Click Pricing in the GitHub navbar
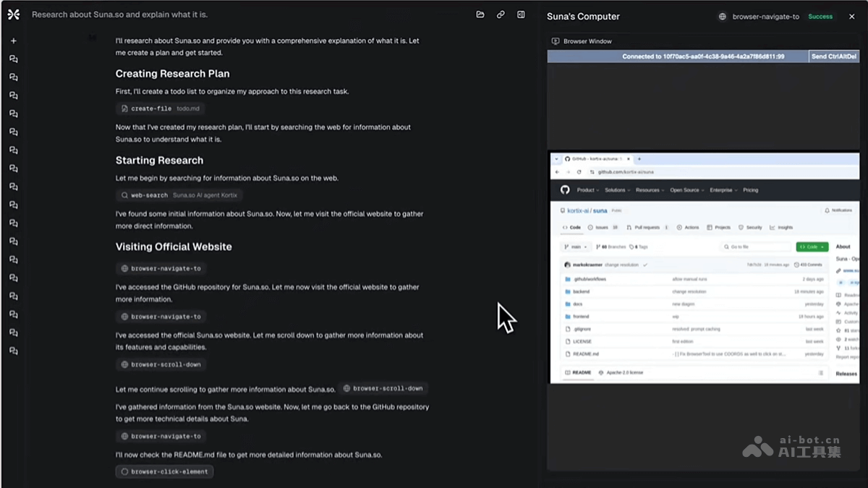 tap(750, 190)
